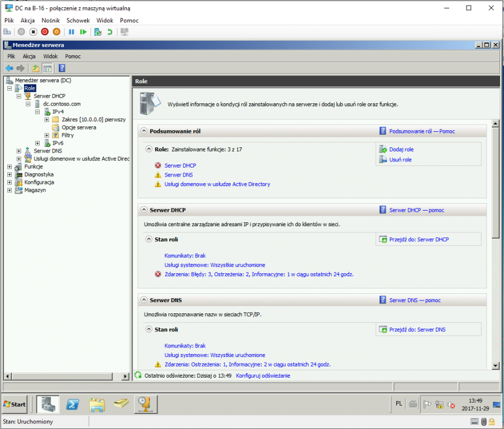Click the orange Save state icon
504x429 pixels.
coord(56,32)
